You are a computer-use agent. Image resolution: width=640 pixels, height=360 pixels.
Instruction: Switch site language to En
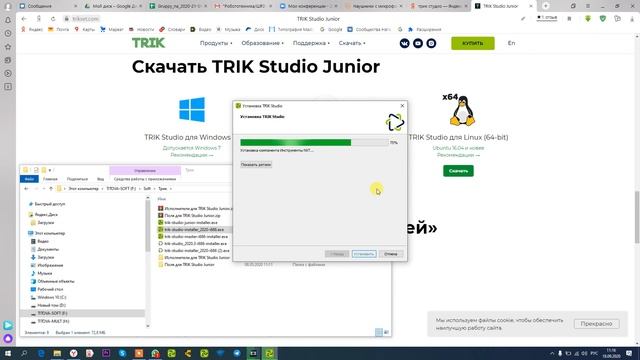coord(511,43)
